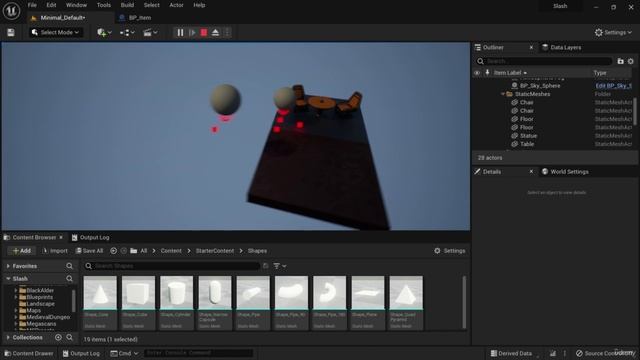Expand the Favorites section
Image resolution: width=640 pixels, height=360 pixels.
(x=8, y=266)
